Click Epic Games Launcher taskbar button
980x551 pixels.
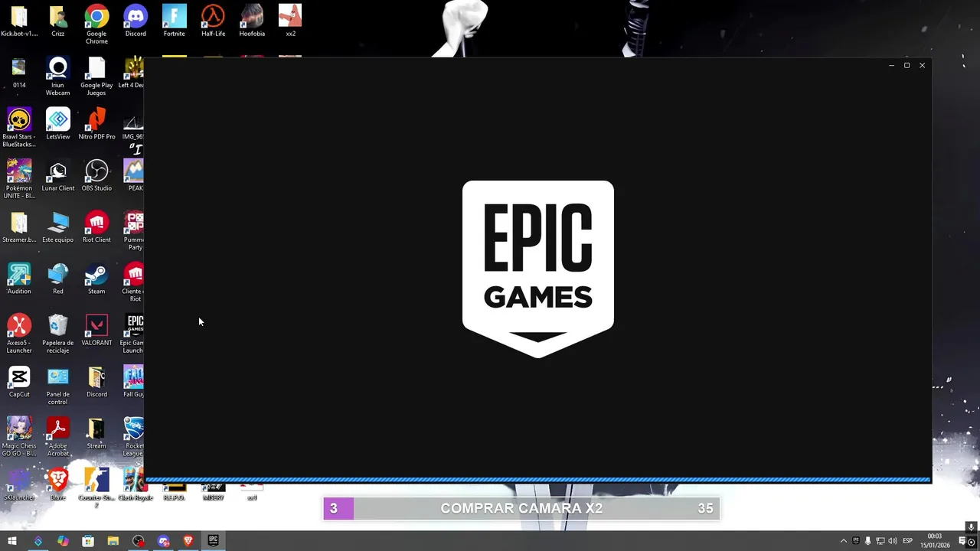(214, 541)
